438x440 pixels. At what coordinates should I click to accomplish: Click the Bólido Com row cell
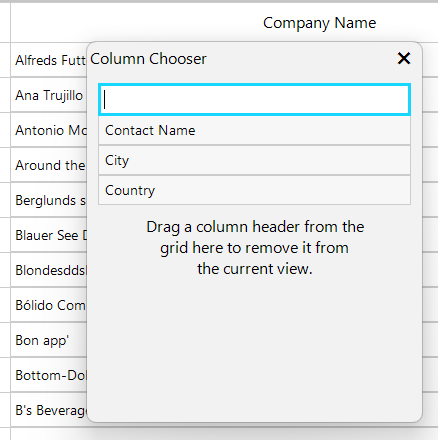pos(49,305)
